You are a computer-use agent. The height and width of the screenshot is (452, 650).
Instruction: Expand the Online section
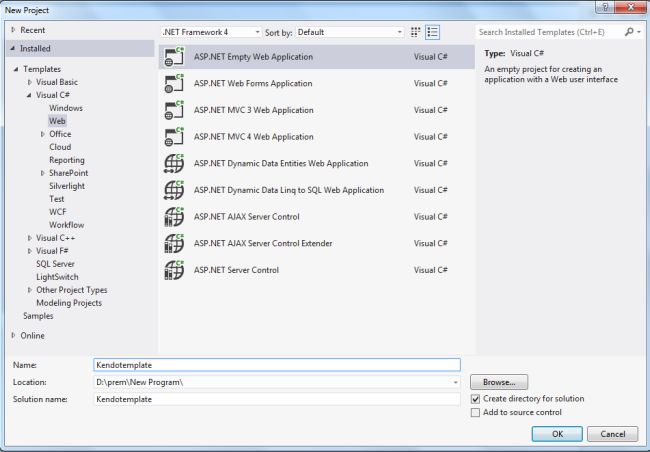(13, 335)
